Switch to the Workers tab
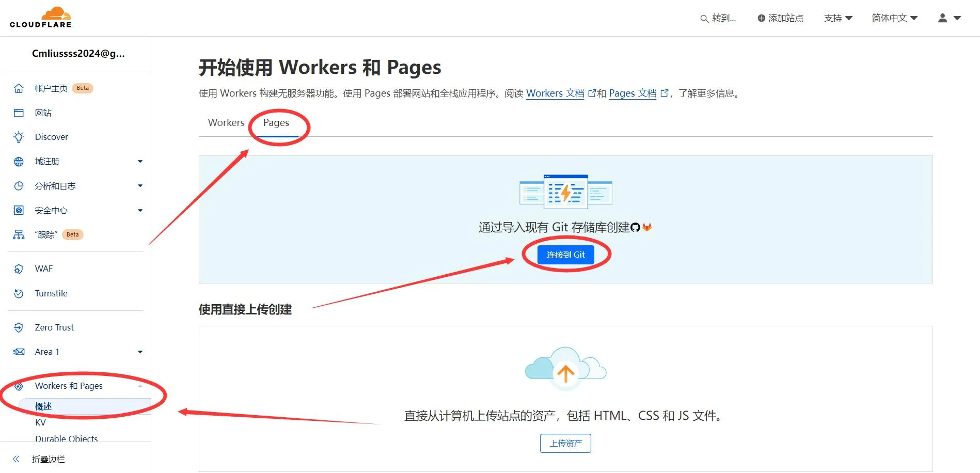The image size is (980, 473). [x=226, y=123]
